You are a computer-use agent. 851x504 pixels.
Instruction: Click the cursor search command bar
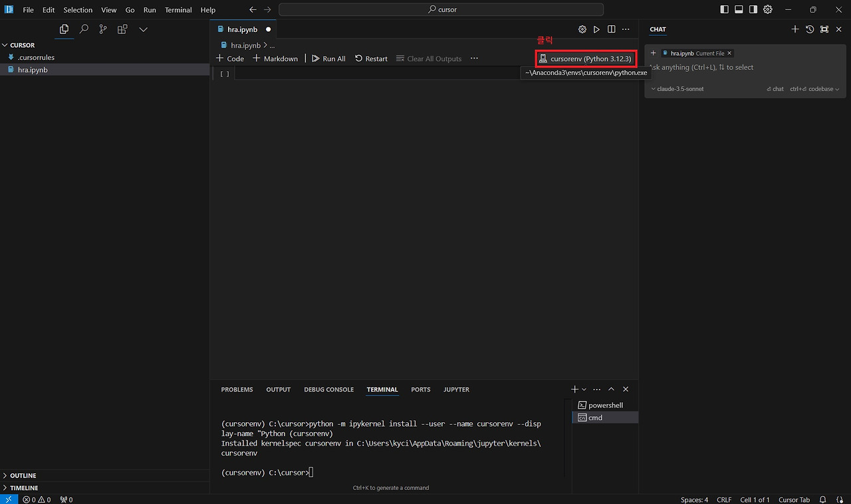tap(441, 10)
